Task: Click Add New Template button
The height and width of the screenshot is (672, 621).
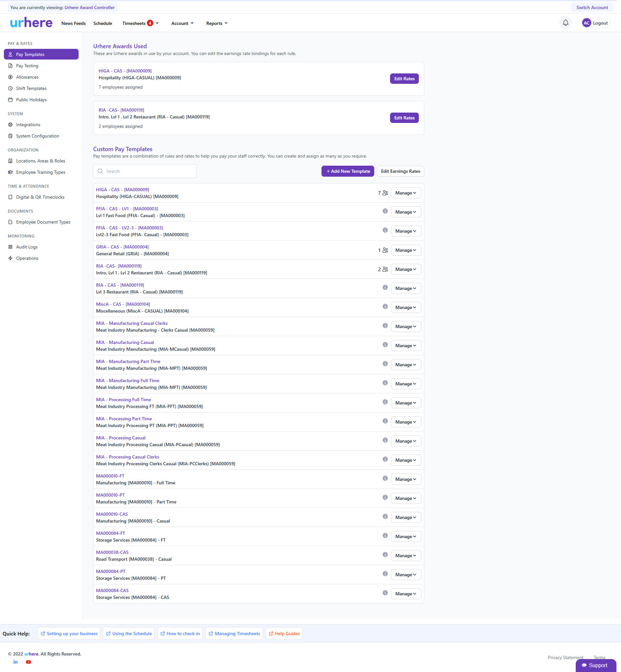Action: [348, 171]
